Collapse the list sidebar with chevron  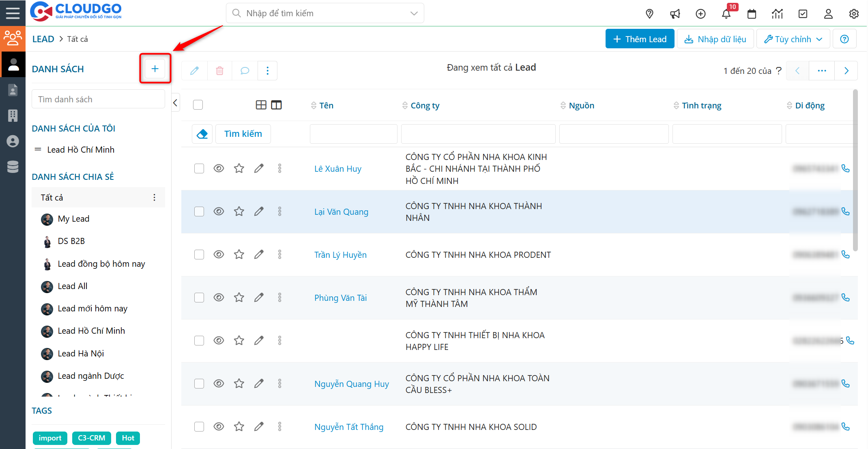(175, 103)
